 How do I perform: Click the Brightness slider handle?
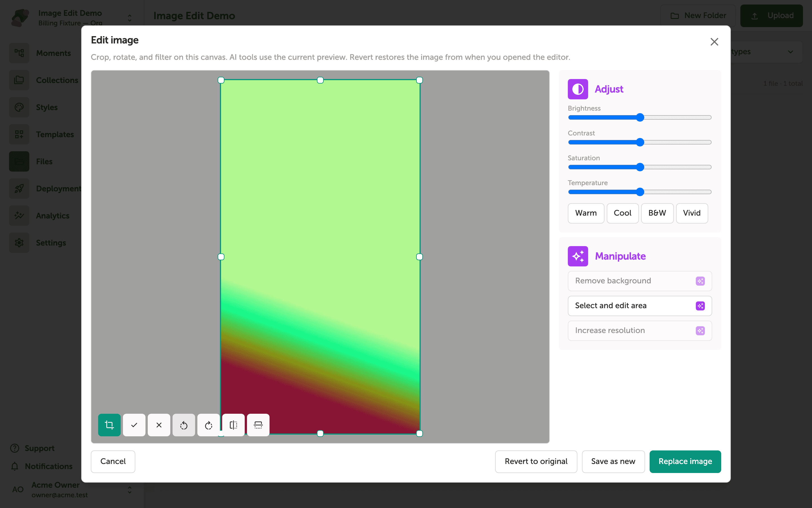pos(640,117)
